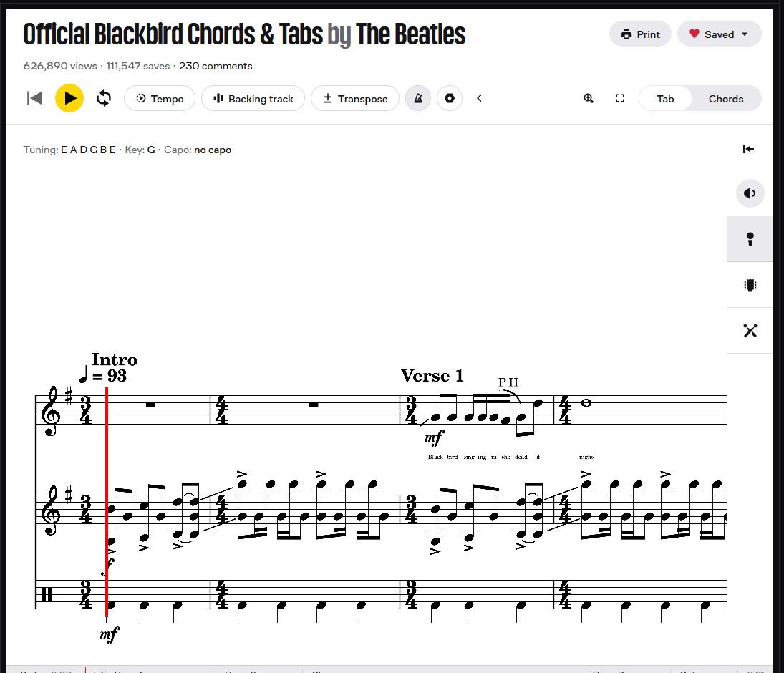784x673 pixels.
Task: Click the red playback cursor line
Action: [106, 502]
